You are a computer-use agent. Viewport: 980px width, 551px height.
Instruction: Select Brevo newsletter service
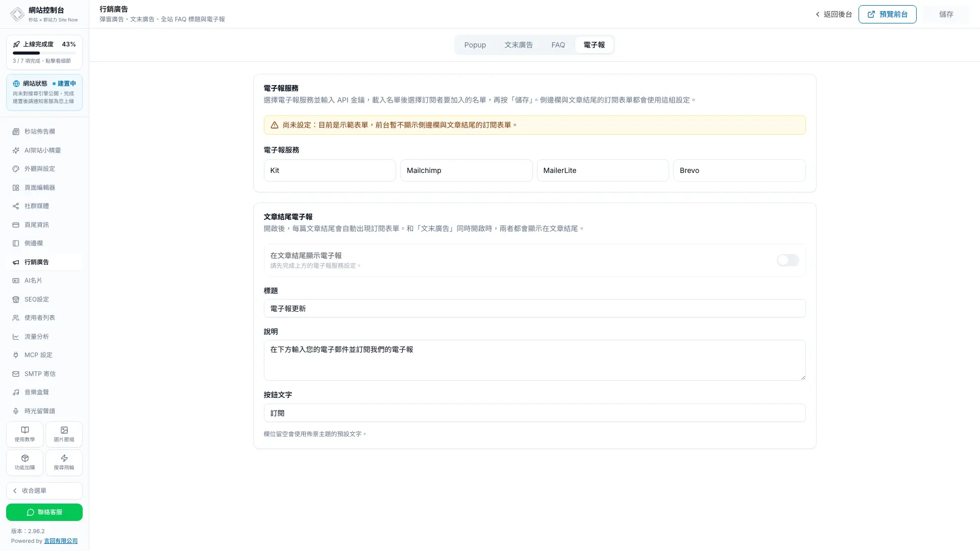tap(739, 170)
